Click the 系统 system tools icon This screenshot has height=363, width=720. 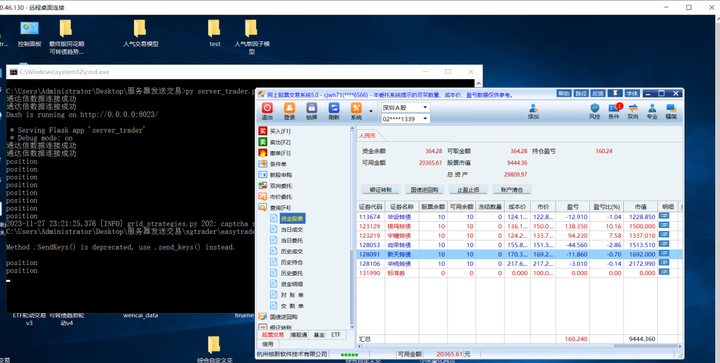[x=356, y=111]
